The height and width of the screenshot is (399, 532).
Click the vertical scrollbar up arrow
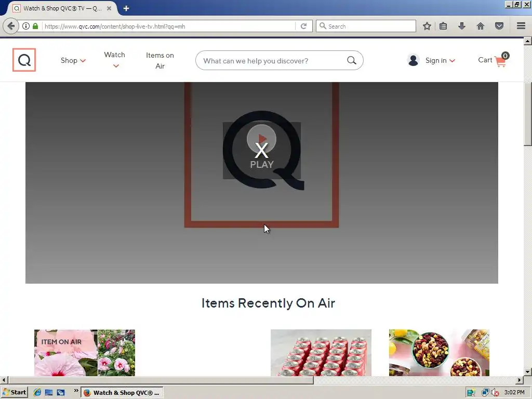[x=528, y=42]
